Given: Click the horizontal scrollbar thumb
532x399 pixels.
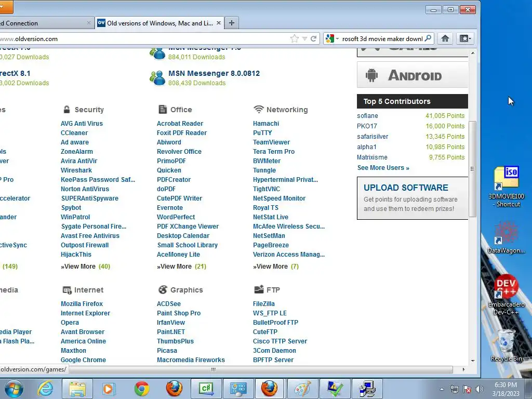Looking at the screenshot, I should pyautogui.click(x=214, y=369).
